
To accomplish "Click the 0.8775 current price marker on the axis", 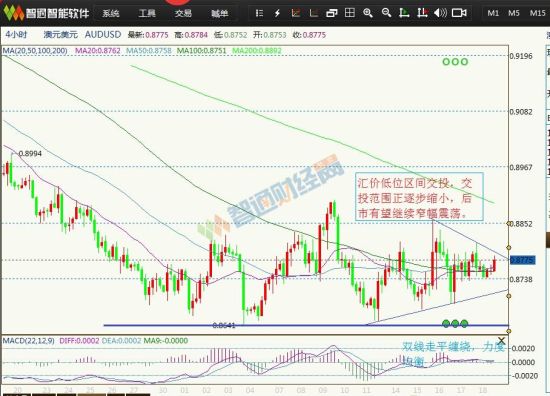I will point(522,260).
